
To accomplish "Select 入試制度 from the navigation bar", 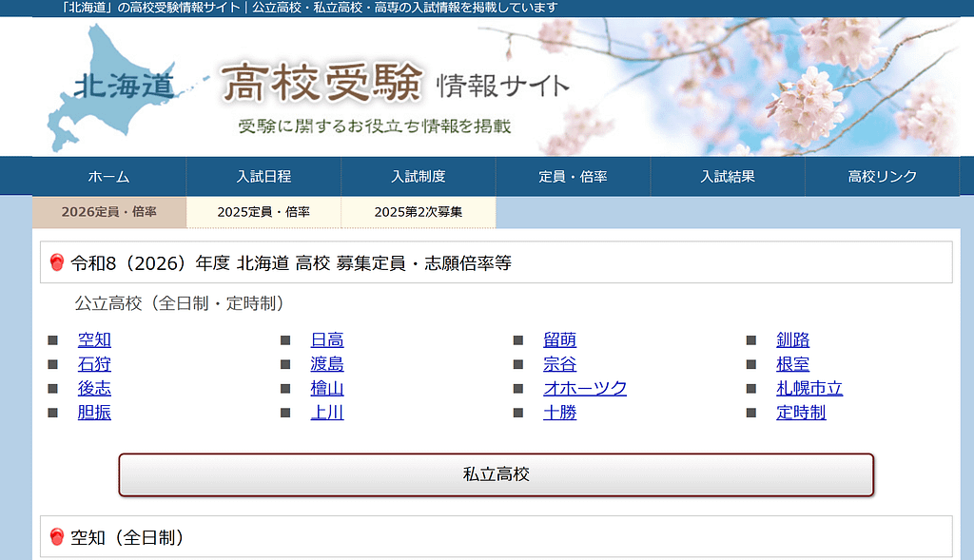I will pyautogui.click(x=419, y=176).
